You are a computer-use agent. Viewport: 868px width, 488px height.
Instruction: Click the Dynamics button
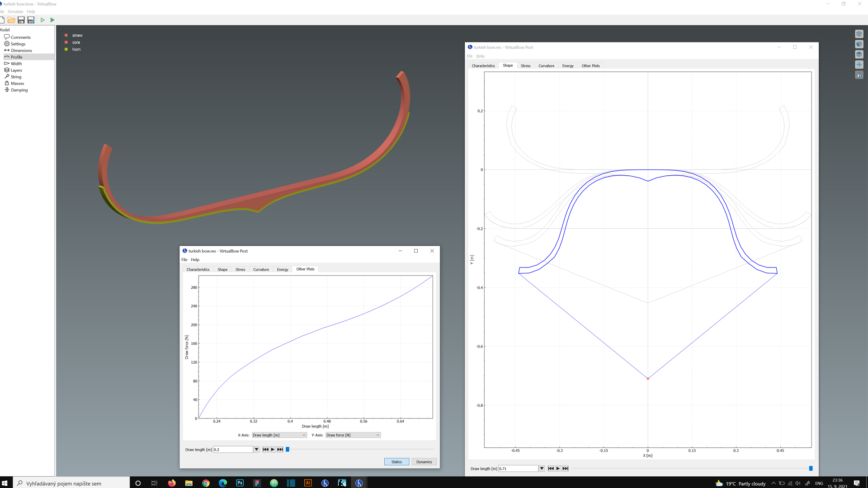[x=424, y=462]
